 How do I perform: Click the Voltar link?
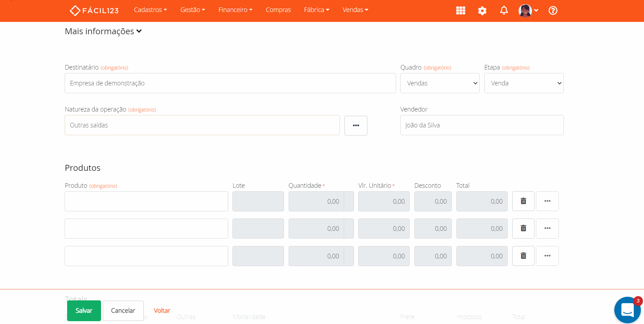162,311
